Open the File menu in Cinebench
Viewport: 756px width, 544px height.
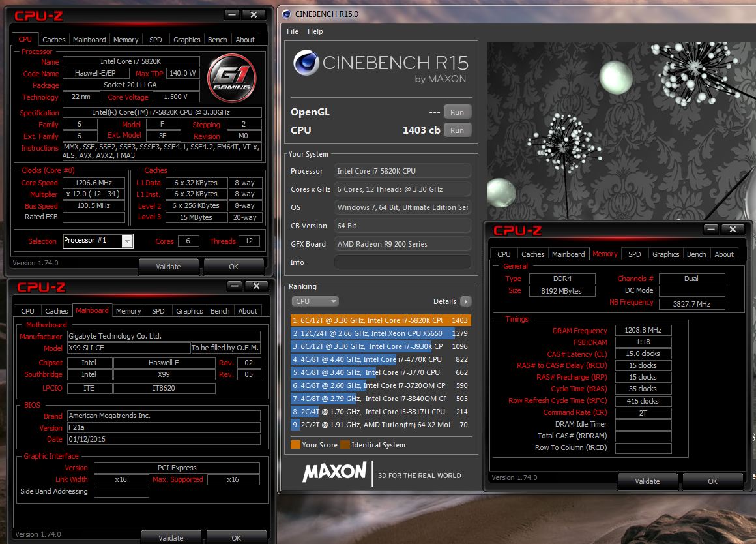293,31
